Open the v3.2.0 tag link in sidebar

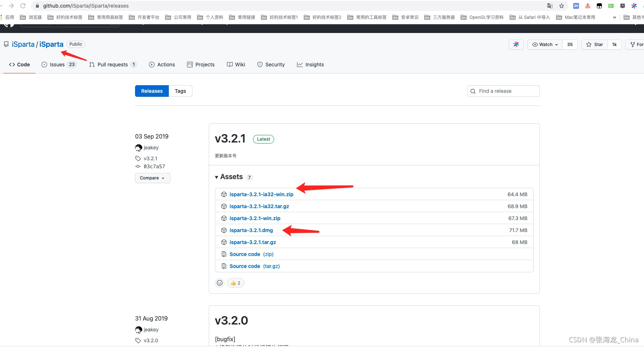[x=151, y=340]
